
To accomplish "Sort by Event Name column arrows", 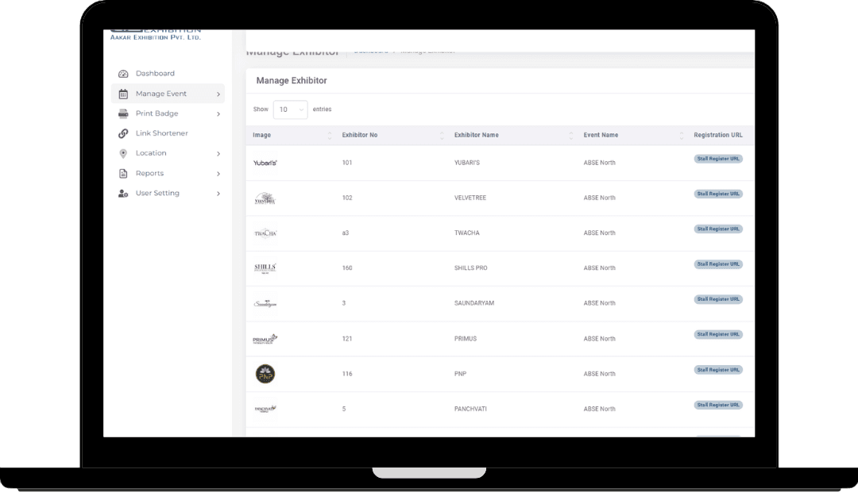I will [682, 136].
